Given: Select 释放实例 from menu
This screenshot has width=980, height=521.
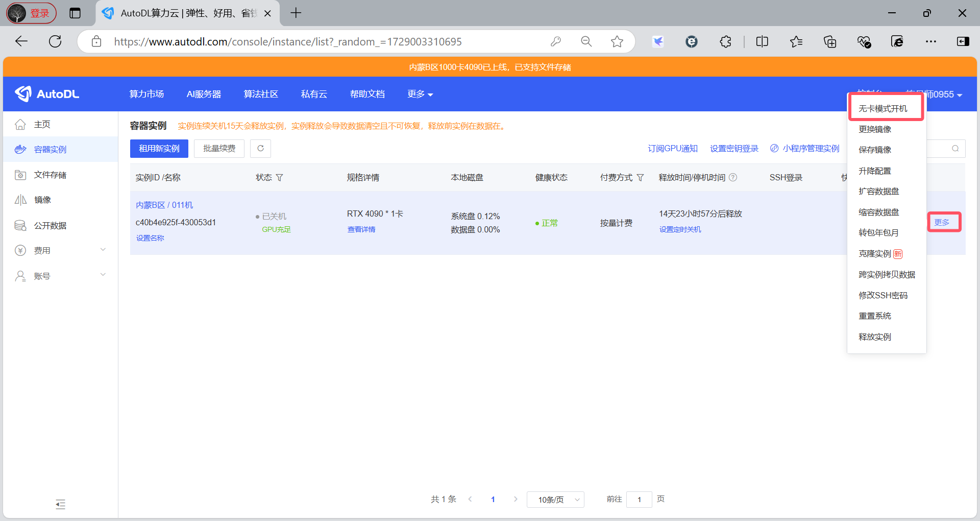Looking at the screenshot, I should pyautogui.click(x=875, y=337).
